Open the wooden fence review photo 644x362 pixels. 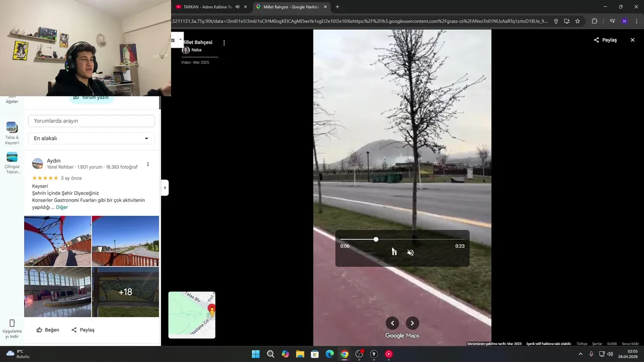pyautogui.click(x=125, y=241)
